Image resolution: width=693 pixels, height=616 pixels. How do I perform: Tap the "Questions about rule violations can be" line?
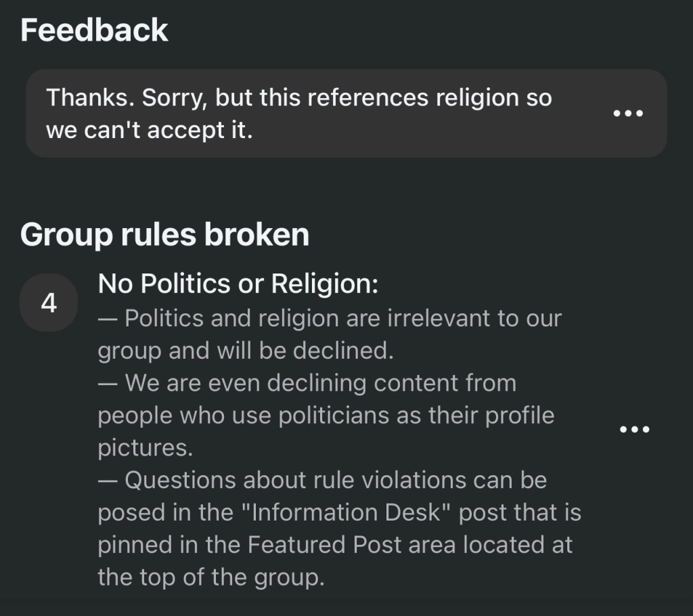pos(322,481)
